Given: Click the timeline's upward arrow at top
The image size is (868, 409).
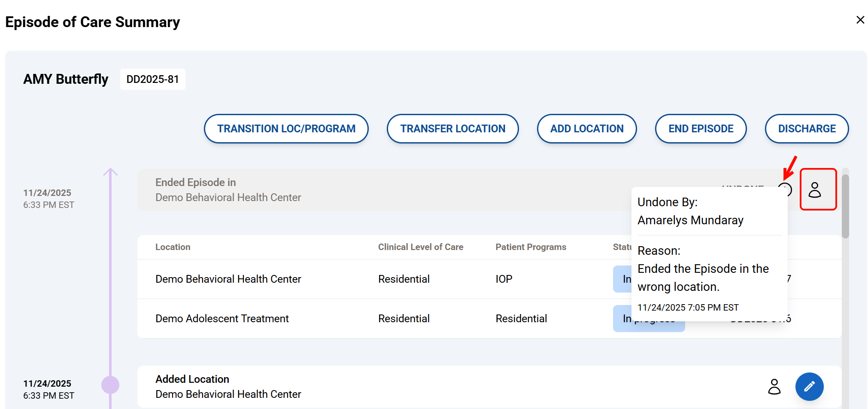Looking at the screenshot, I should tap(110, 172).
